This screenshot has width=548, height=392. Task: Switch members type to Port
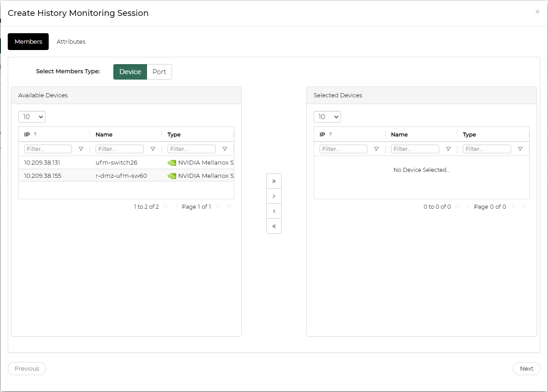(159, 72)
